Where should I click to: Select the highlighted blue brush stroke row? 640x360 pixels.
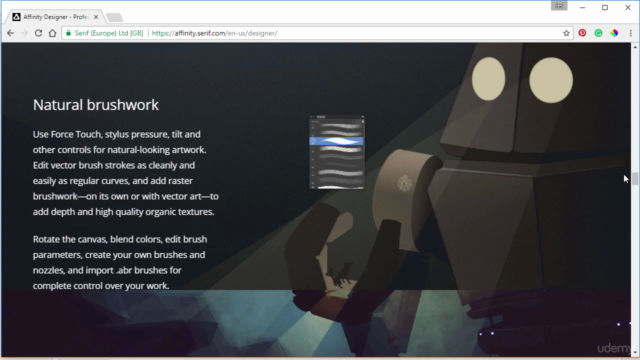pos(337,141)
